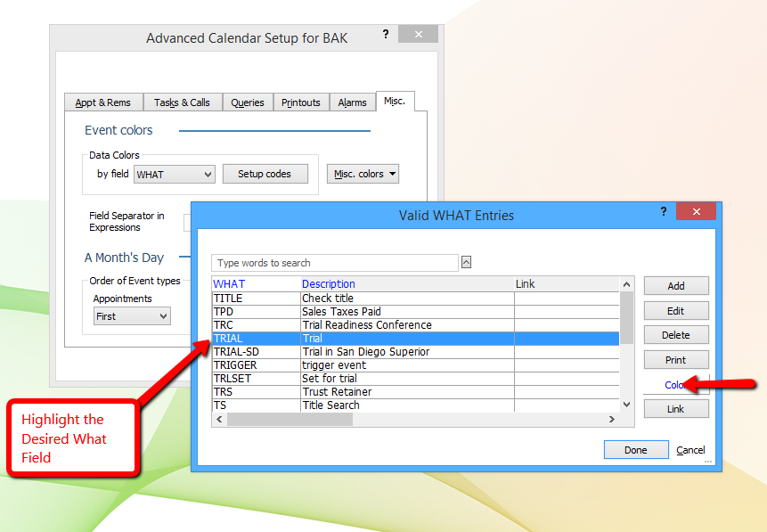The width and height of the screenshot is (767, 532).
Task: Go to the Printouts tab
Action: coord(301,102)
